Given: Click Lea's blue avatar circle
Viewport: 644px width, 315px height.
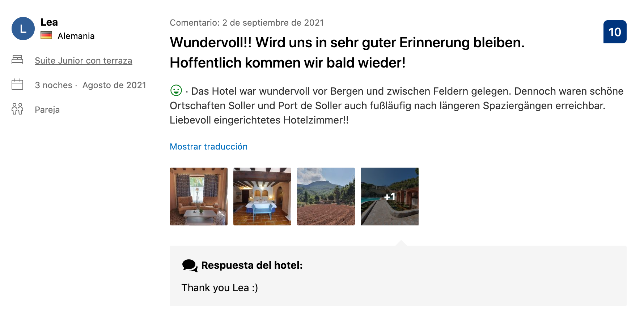Looking at the screenshot, I should 23,29.
